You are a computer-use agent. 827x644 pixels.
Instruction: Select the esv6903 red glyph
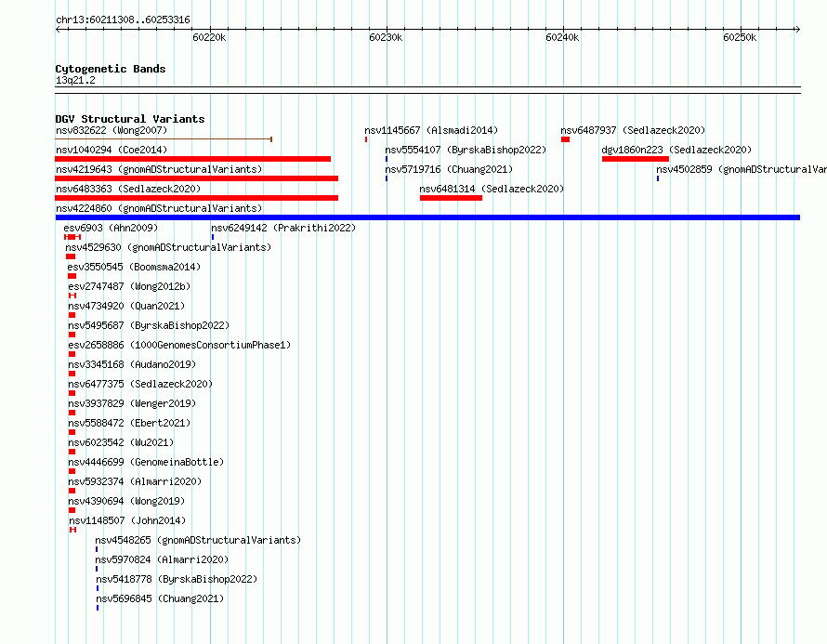[x=72, y=237]
